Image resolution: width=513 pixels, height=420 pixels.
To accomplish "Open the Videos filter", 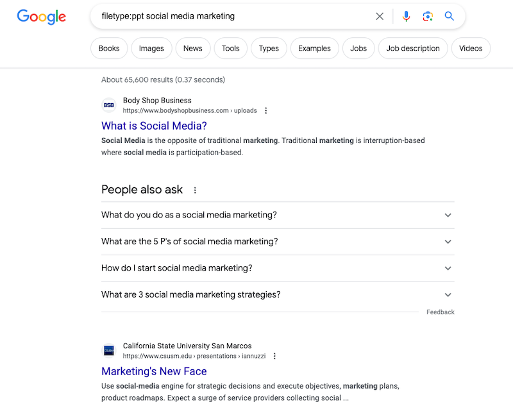I will pos(471,48).
